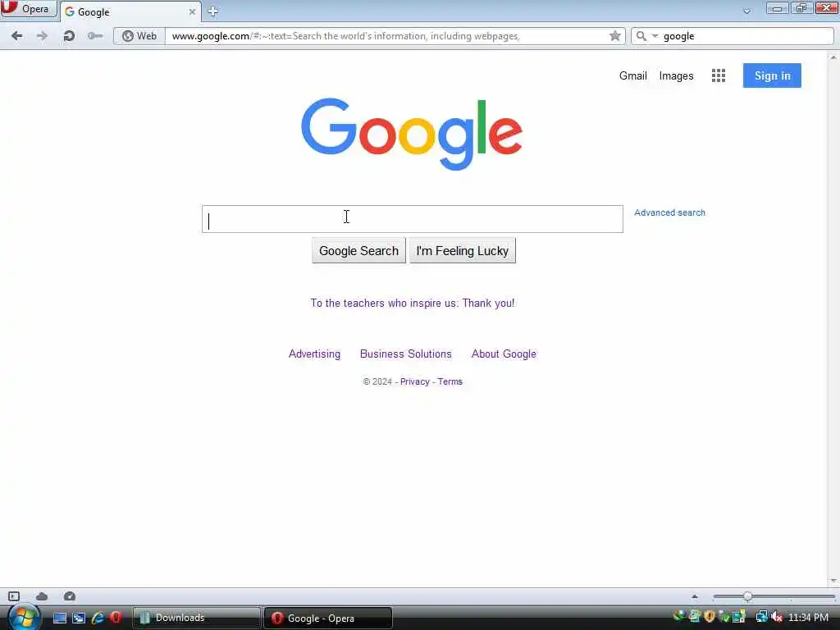Go back with the back arrow
Viewport: 840px width, 630px height.
[16, 36]
